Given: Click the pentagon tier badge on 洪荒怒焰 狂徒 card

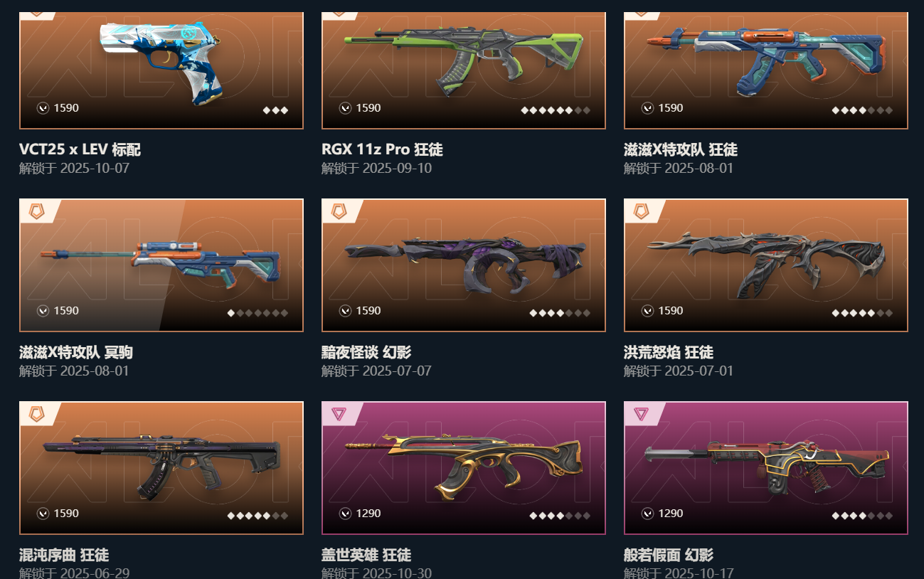Looking at the screenshot, I should point(642,211).
